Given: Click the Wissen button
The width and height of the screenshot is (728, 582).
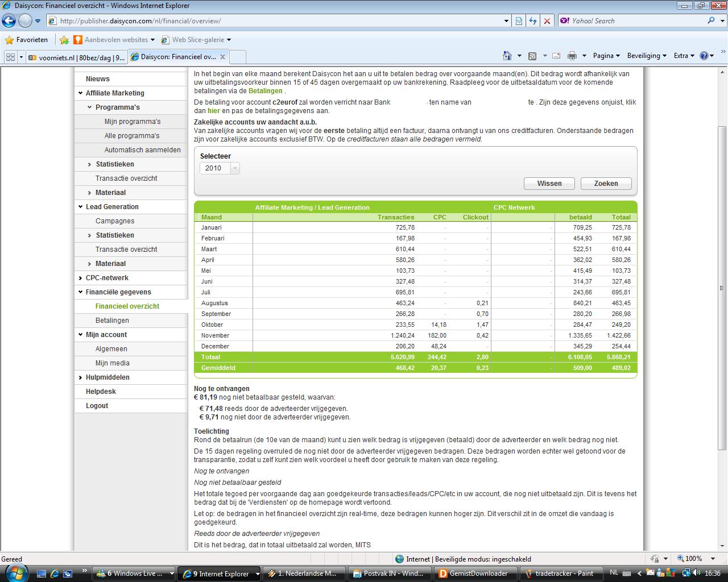Looking at the screenshot, I should coord(549,184).
